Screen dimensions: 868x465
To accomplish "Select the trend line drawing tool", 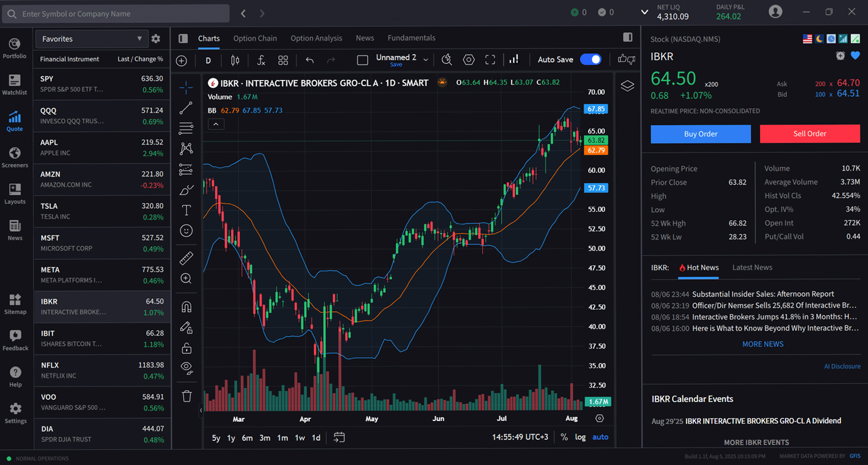I will pyautogui.click(x=186, y=108).
